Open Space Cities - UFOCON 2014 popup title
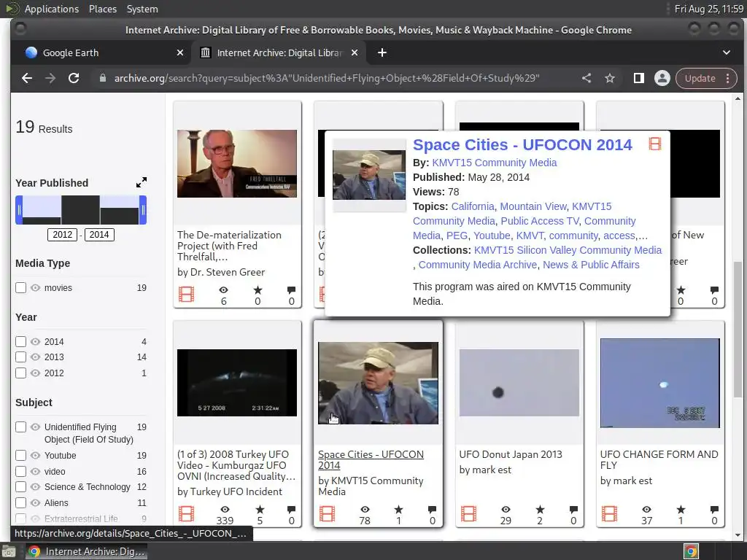The height and width of the screenshot is (560, 747). click(x=522, y=144)
